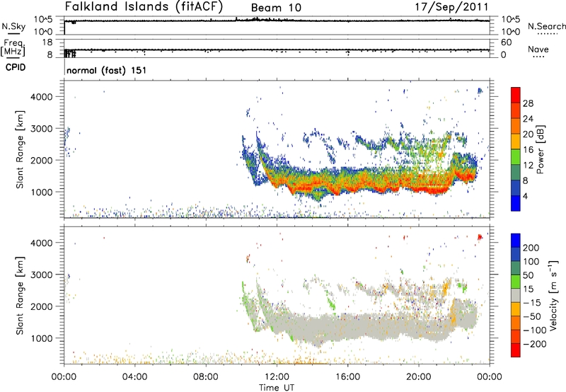Screen dimensions: 566x392
Task: Click the date '17/Sep/2011'
Action: point(451,7)
